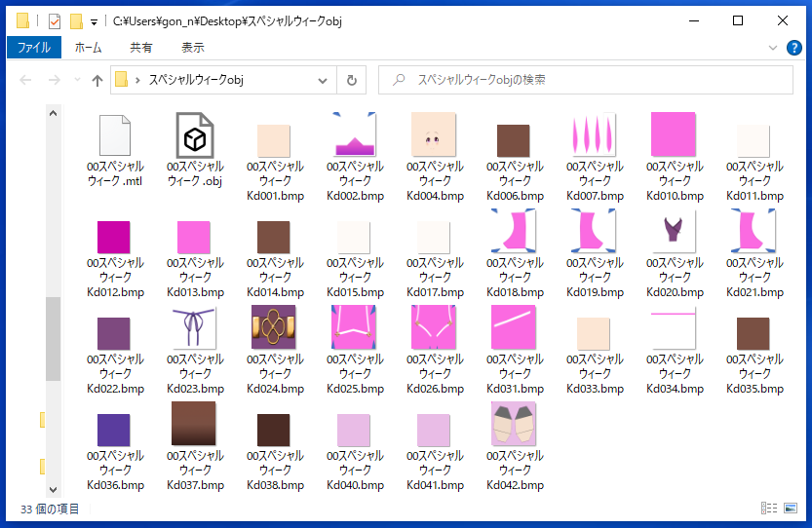Viewport: 812px width, 528px height.
Task: Select the Kd025.bmp texture thumbnail
Action: click(354, 327)
